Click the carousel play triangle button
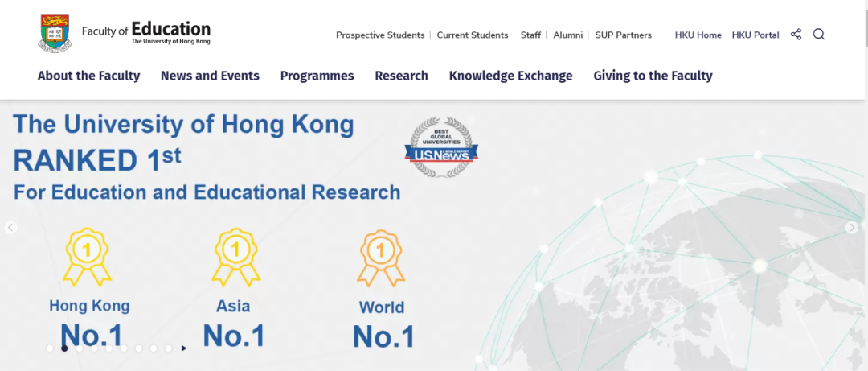Image resolution: width=868 pixels, height=371 pixels. coord(184,348)
